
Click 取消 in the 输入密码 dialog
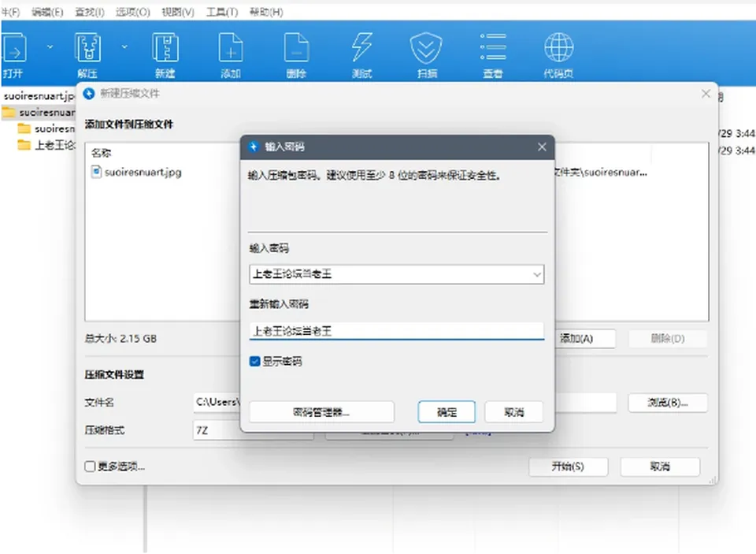pos(514,412)
